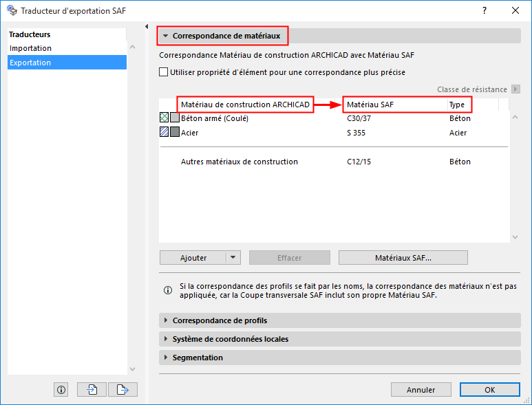Expand Système de coordonnées locales section
Viewport: 532px width, 405px height.
(166, 339)
